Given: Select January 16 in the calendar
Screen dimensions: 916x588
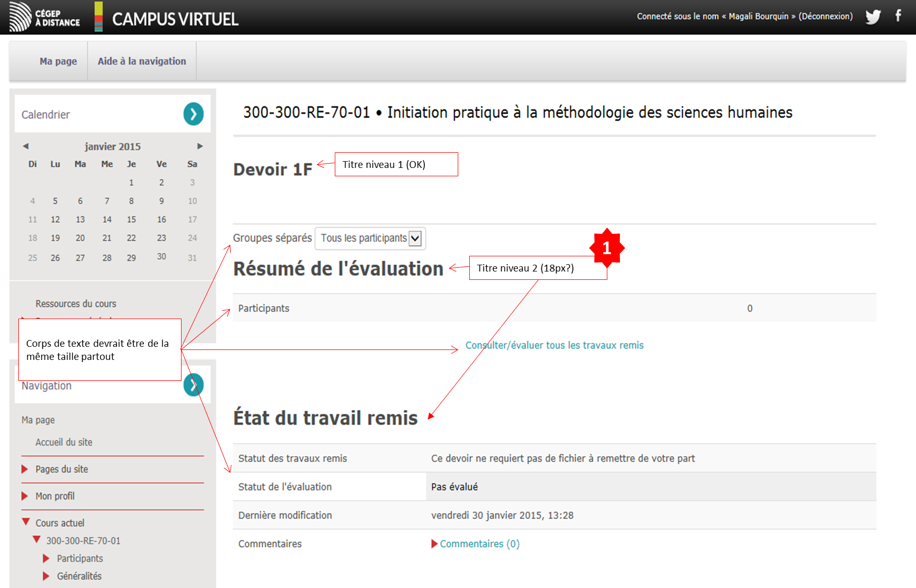Looking at the screenshot, I should click(x=161, y=220).
